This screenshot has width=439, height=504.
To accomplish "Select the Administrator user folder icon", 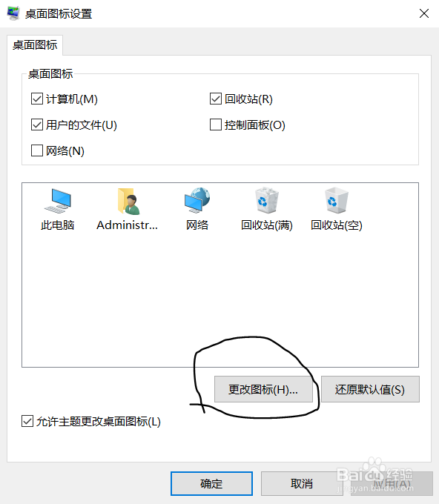I will pos(128,209).
